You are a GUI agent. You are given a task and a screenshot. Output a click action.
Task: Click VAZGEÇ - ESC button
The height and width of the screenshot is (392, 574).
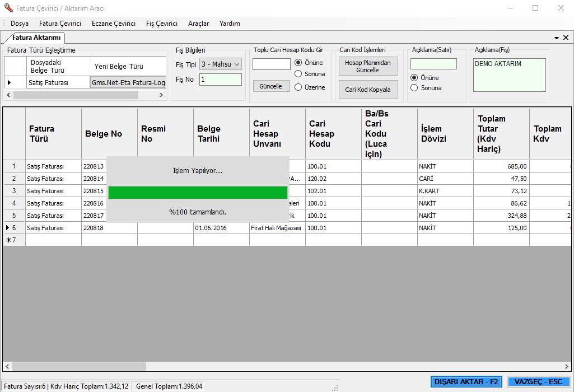tap(538, 382)
